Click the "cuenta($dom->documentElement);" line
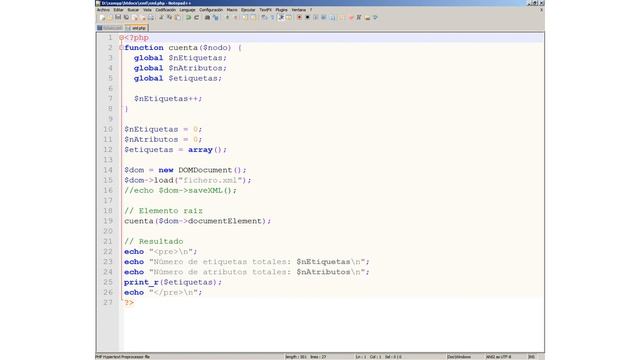This screenshot has width=640, height=360. (x=198, y=221)
